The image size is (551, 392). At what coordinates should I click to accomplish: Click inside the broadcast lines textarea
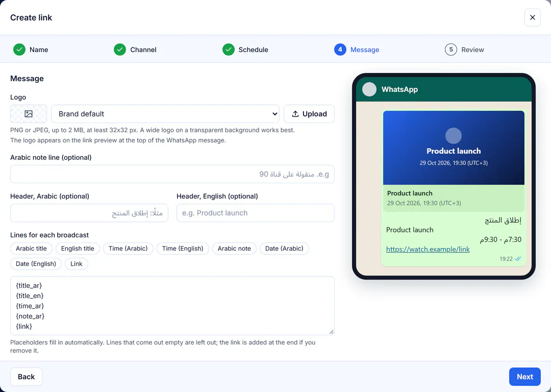point(172,306)
